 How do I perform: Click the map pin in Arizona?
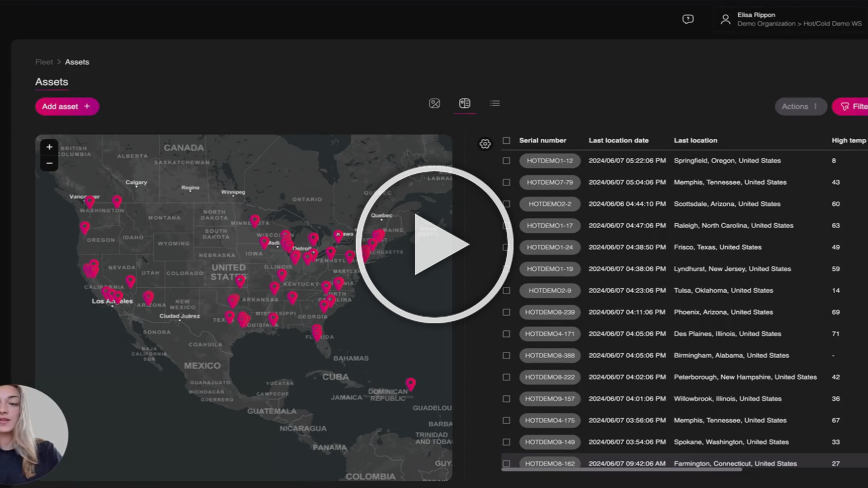coord(148,298)
